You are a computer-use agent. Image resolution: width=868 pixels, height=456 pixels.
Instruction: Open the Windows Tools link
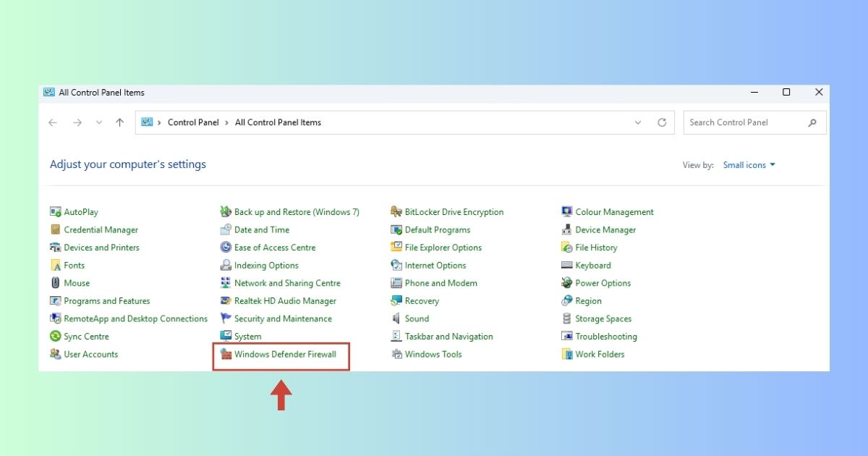(x=433, y=354)
